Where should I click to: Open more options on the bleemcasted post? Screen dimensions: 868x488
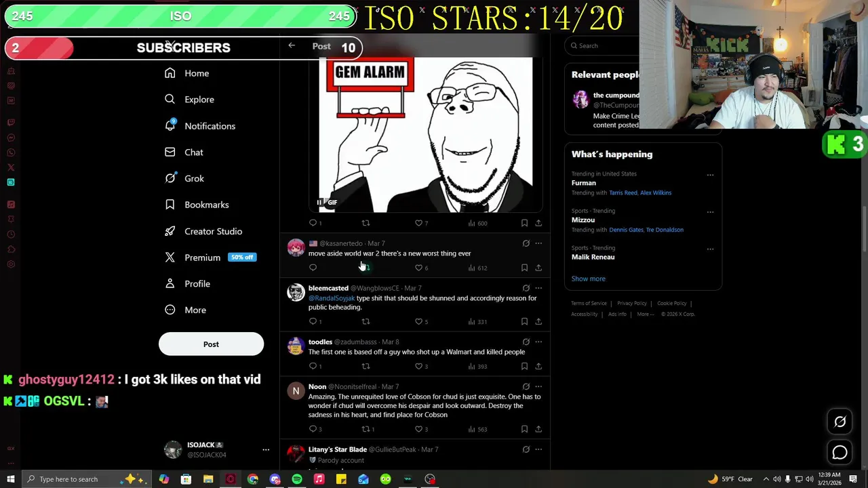pyautogui.click(x=538, y=288)
